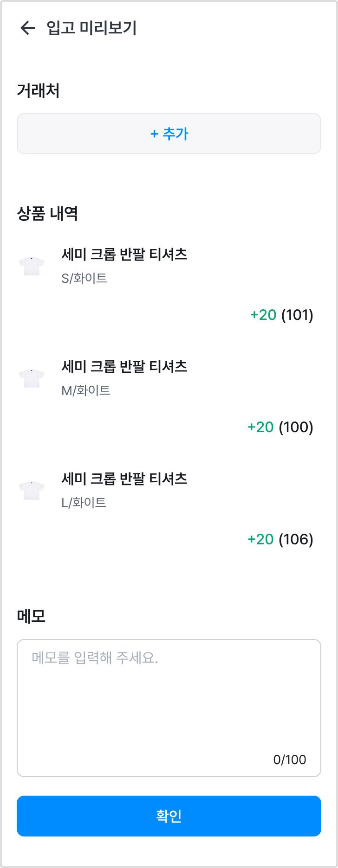Click the 입고 미리보기 page title

tap(91, 28)
